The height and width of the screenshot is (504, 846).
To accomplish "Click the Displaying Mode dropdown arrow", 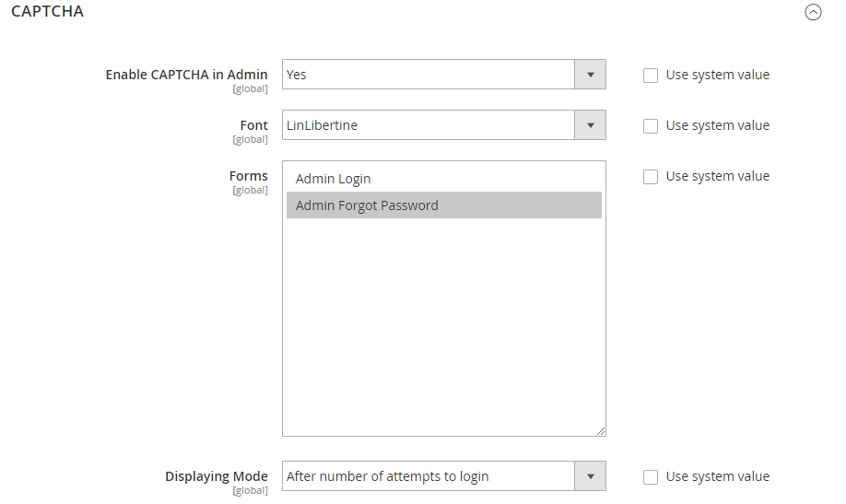I will click(590, 476).
